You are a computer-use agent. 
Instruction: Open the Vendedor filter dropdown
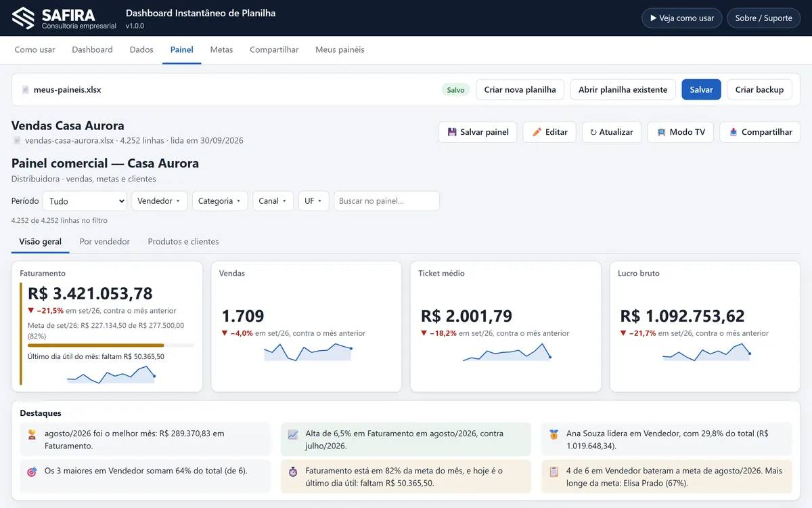point(159,201)
